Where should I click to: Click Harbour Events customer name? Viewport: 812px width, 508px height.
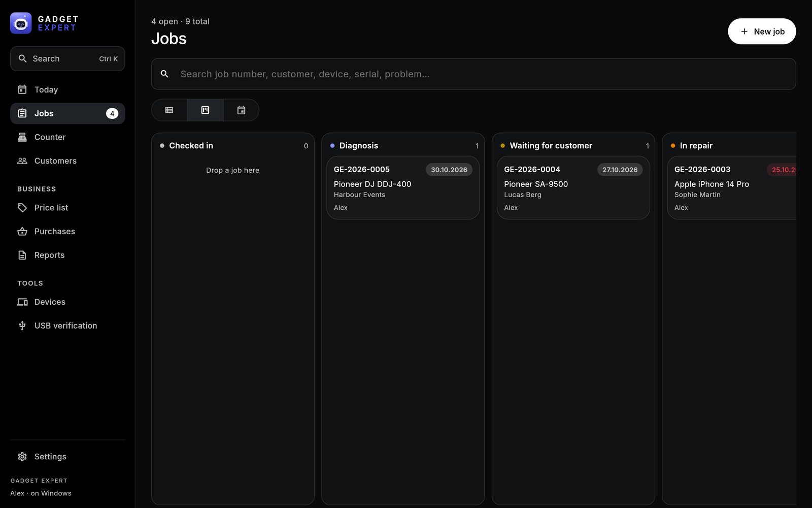(x=359, y=195)
